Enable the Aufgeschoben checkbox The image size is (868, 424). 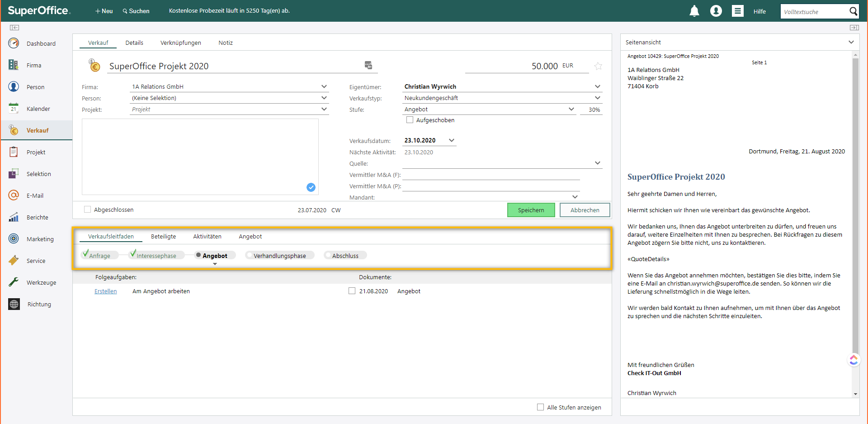[x=410, y=120]
